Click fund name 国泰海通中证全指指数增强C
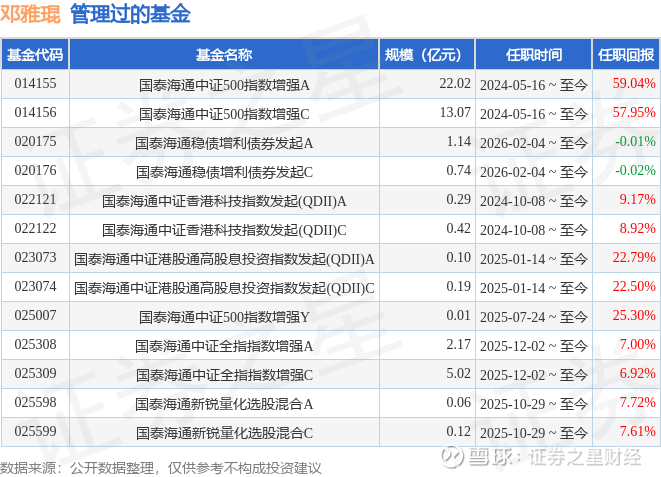Screen dimensions: 661x477 (224, 375)
